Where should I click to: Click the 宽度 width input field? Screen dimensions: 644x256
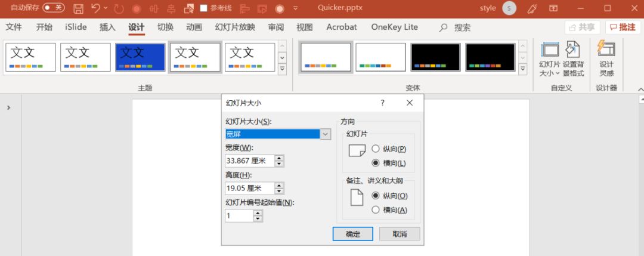[x=250, y=161]
